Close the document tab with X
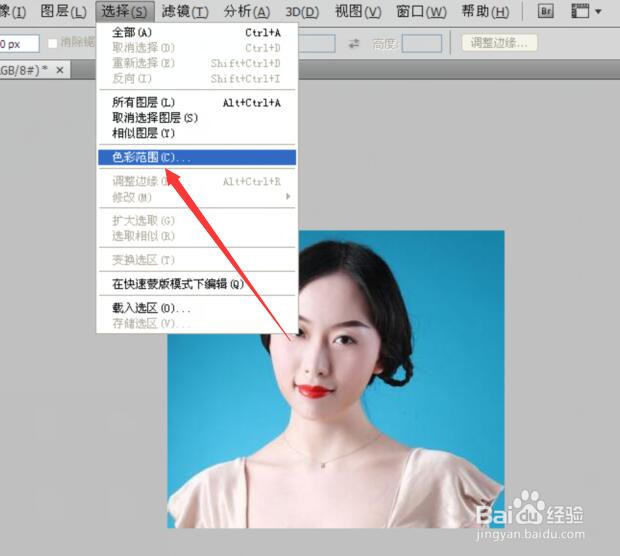This screenshot has height=556, width=620. [x=60, y=70]
